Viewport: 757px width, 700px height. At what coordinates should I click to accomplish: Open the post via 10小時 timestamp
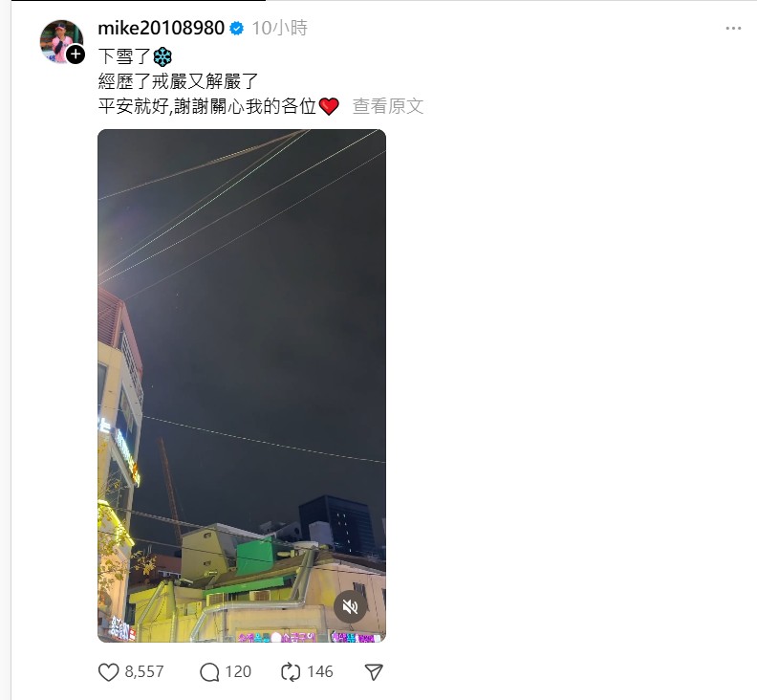pos(279,28)
